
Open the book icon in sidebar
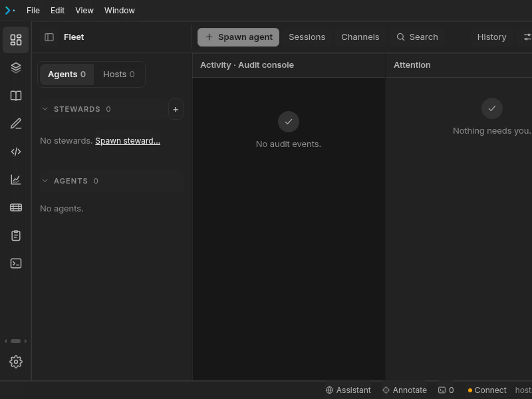[15, 96]
